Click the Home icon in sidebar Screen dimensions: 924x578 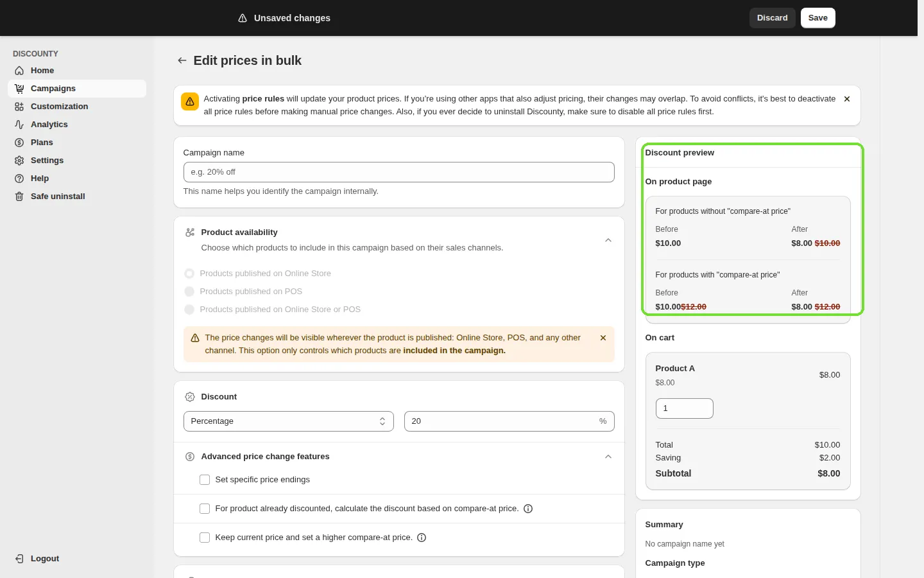(x=19, y=71)
